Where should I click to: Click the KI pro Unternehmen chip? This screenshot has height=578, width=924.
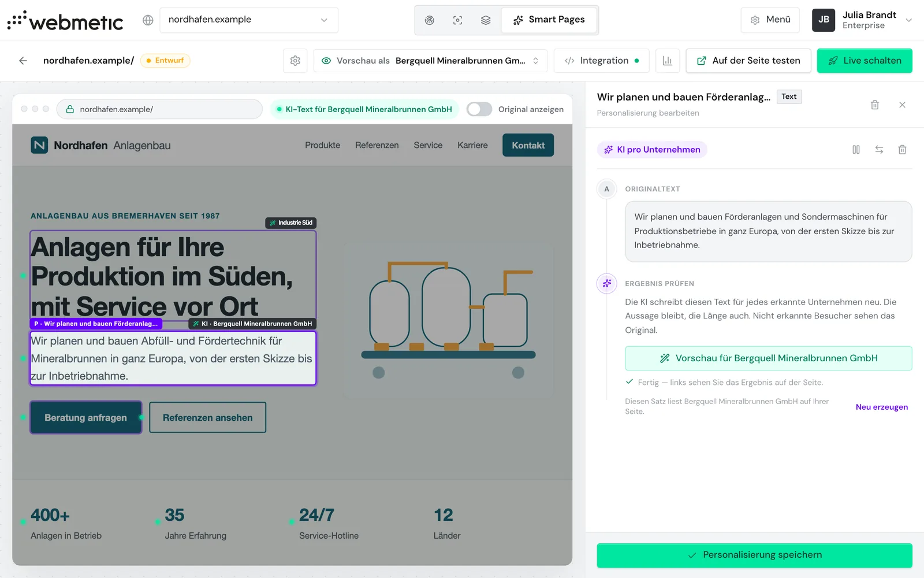click(x=652, y=150)
